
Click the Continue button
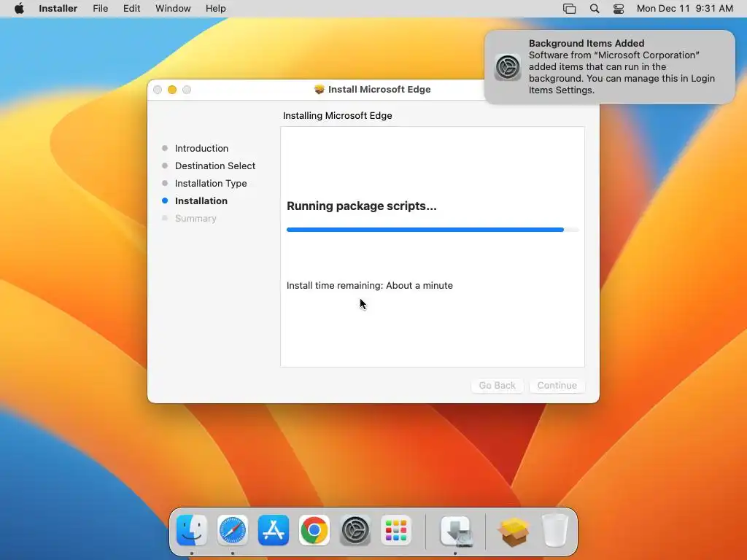[x=557, y=385]
